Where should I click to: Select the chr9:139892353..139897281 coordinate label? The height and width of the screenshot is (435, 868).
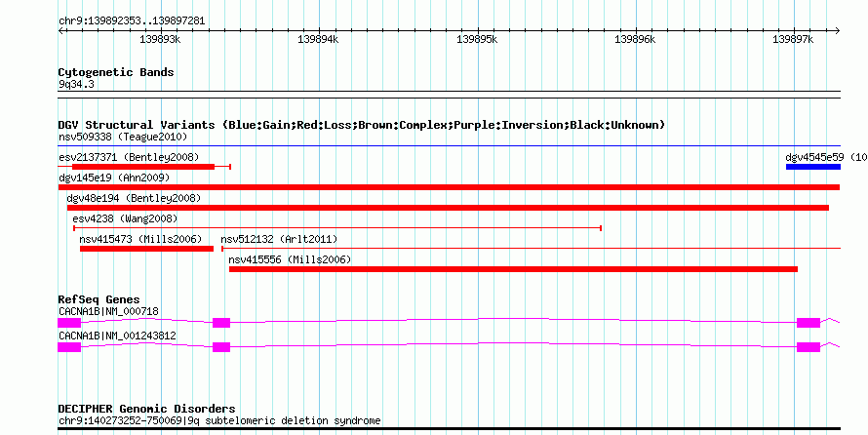(132, 21)
